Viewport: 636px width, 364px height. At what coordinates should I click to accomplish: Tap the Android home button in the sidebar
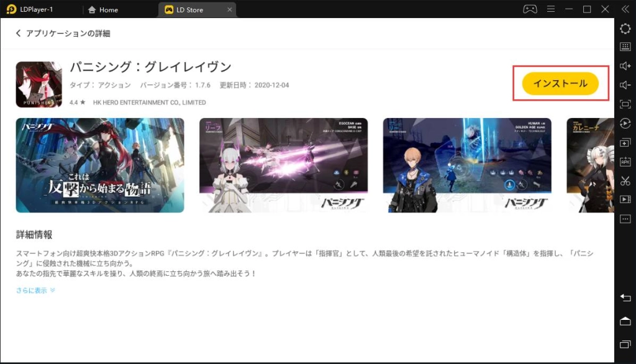(625, 321)
